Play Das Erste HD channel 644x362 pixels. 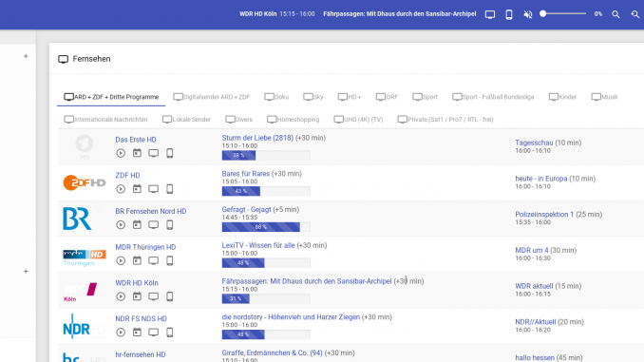click(121, 153)
